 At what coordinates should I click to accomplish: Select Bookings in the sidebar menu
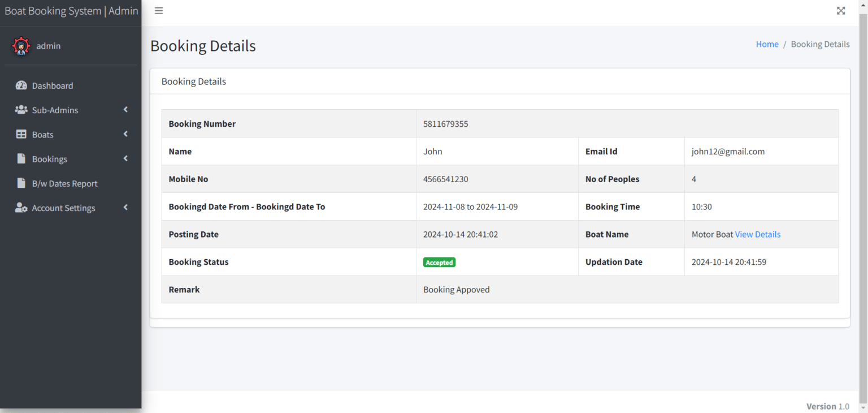(x=51, y=158)
